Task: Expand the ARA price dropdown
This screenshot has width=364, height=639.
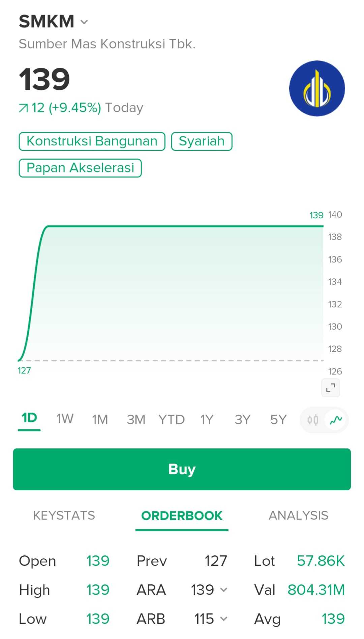Action: (x=224, y=590)
